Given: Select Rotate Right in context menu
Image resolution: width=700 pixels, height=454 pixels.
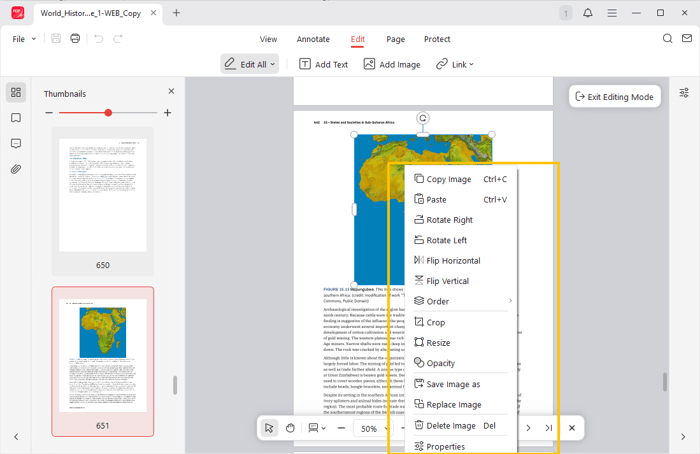Looking at the screenshot, I should pos(462,220).
